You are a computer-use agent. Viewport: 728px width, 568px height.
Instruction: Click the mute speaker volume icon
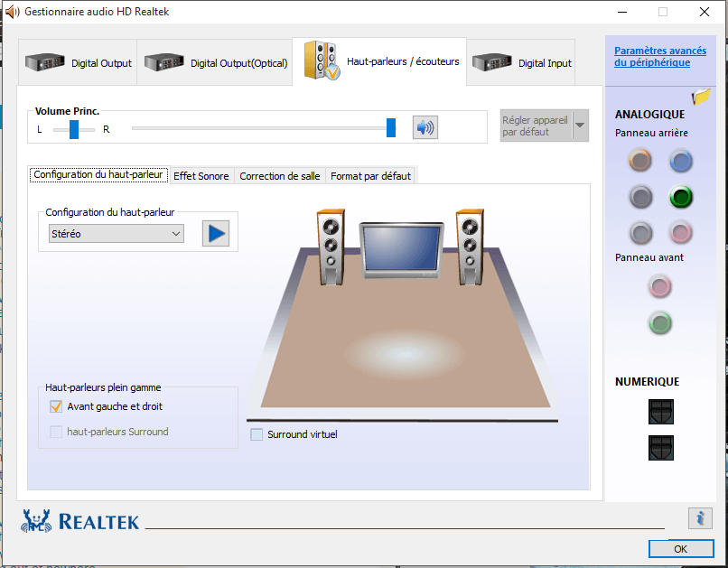pos(425,127)
